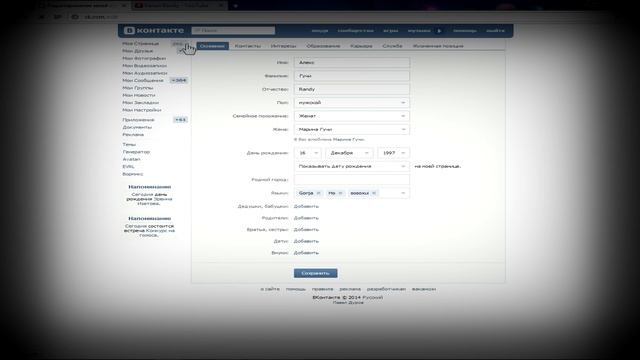Switch to the Контакты tab
Viewport: 640px width, 360px height.
(x=247, y=46)
